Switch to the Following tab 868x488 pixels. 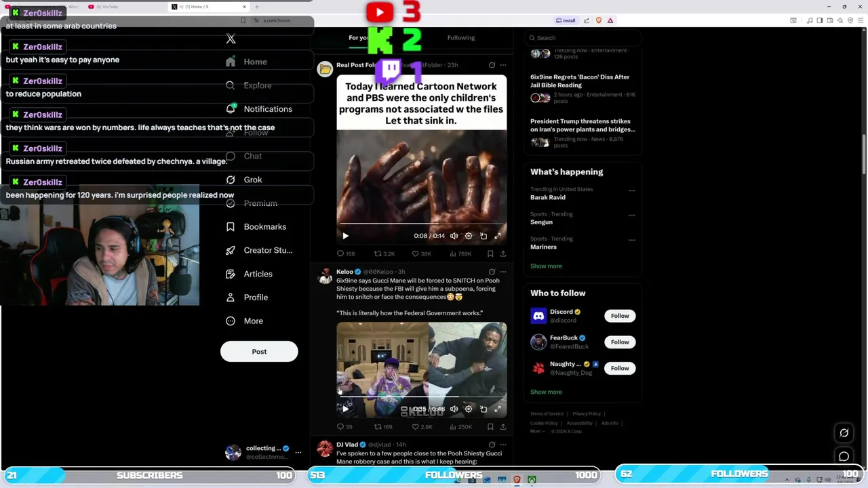461,38
